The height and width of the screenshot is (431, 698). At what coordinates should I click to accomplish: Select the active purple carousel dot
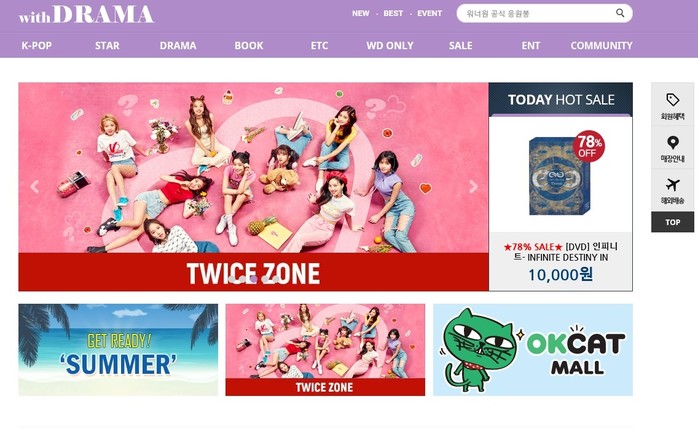click(253, 279)
